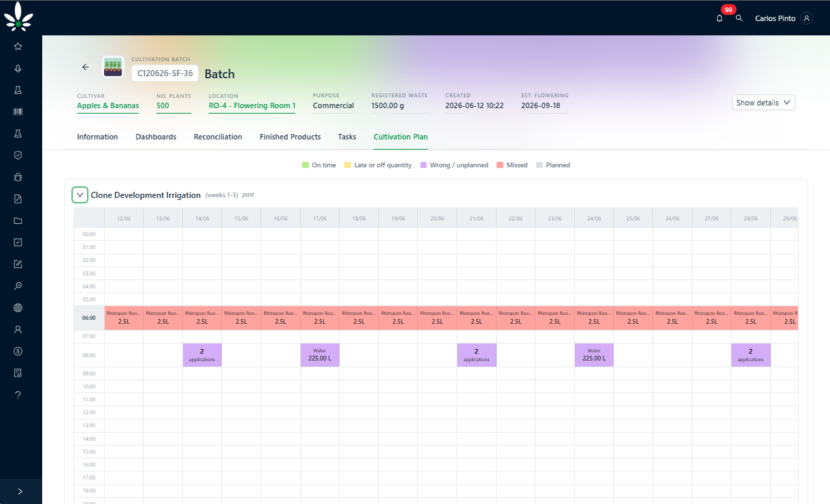Click the pencil edit icon in sidebar

18,264
